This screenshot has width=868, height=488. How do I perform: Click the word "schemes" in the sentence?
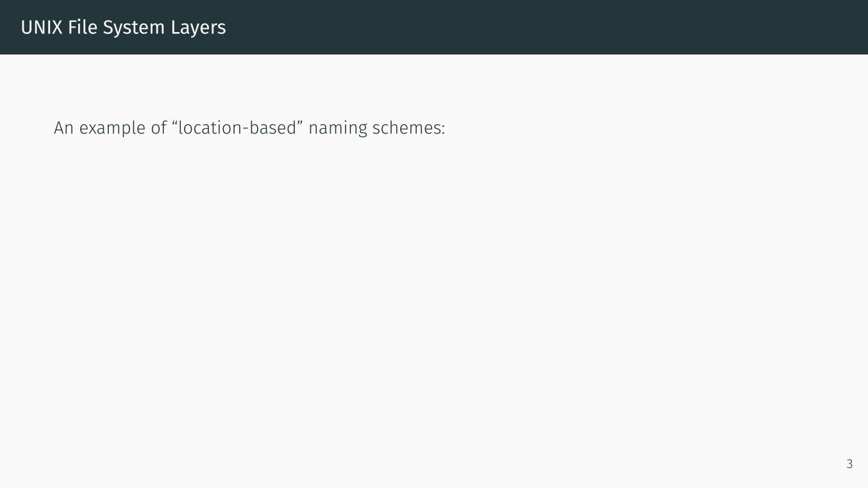coord(406,128)
